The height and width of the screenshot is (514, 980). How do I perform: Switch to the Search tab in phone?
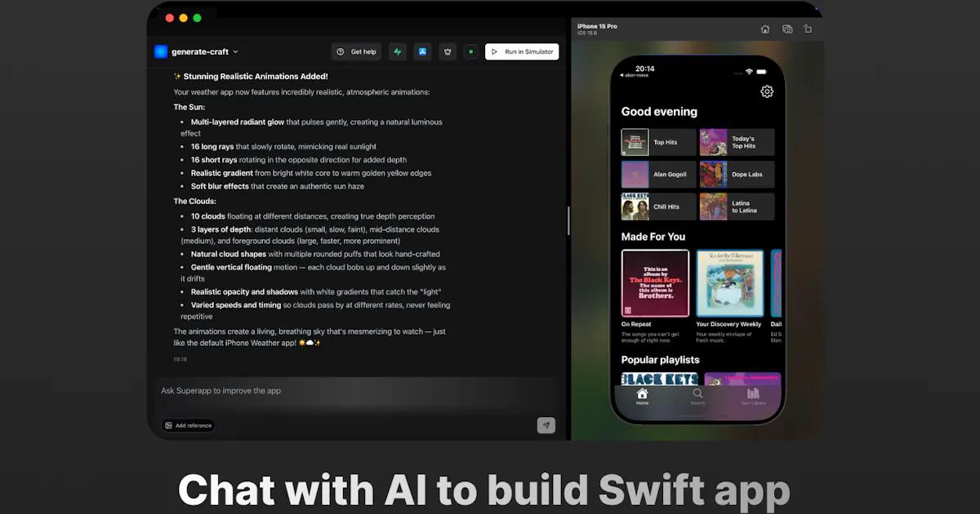[x=697, y=397]
